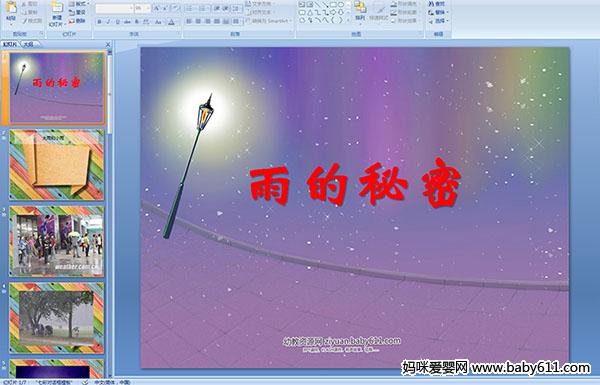Click the Replace button
Screen dimensions: 600x385
(438, 13)
